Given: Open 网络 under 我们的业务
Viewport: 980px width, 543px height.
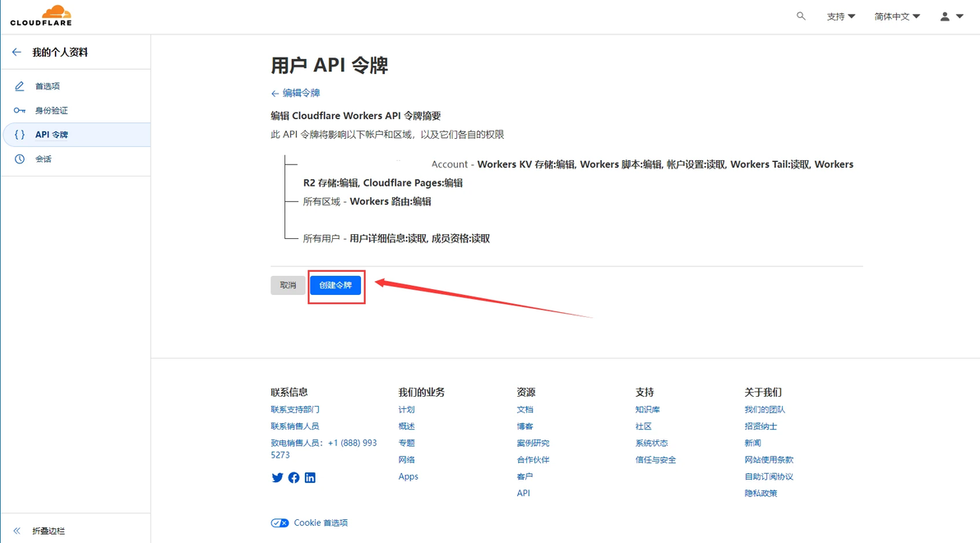Looking at the screenshot, I should [x=407, y=460].
